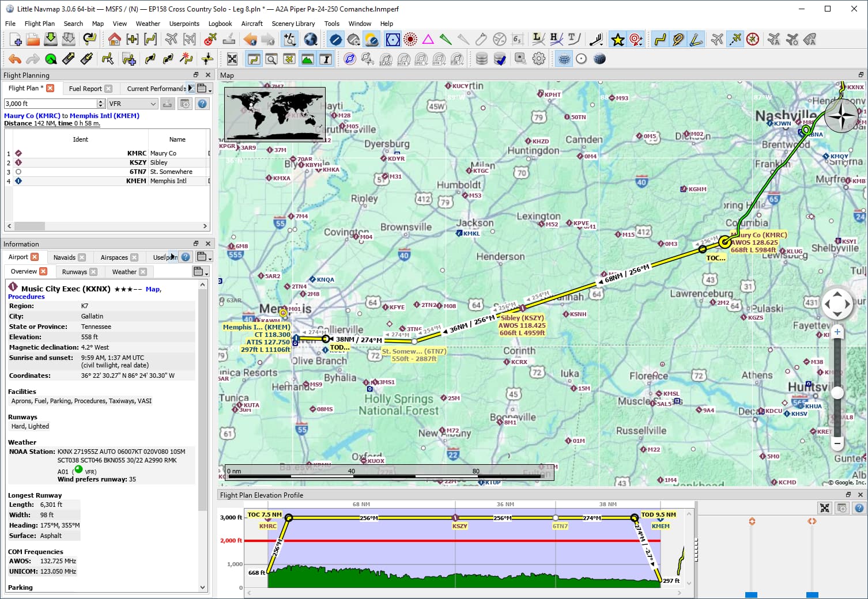Image resolution: width=868 pixels, height=599 pixels.
Task: Click the low-altitude airways L icon
Action: (538, 39)
